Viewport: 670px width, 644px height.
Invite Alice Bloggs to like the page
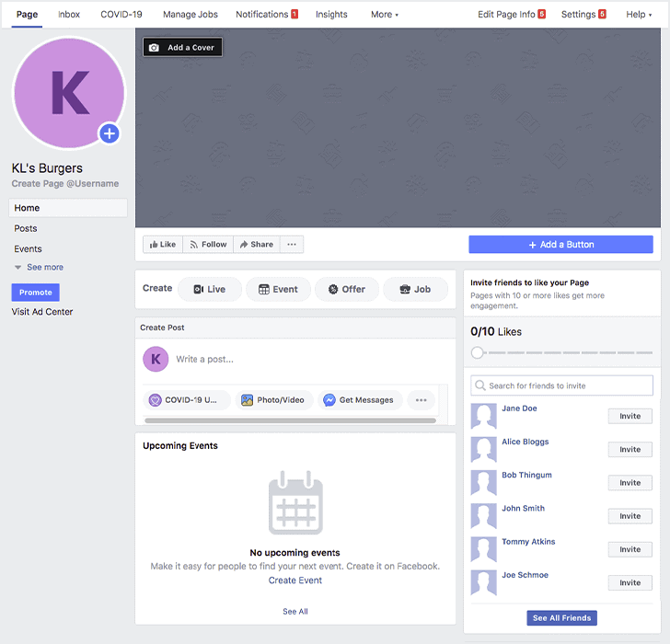click(630, 449)
